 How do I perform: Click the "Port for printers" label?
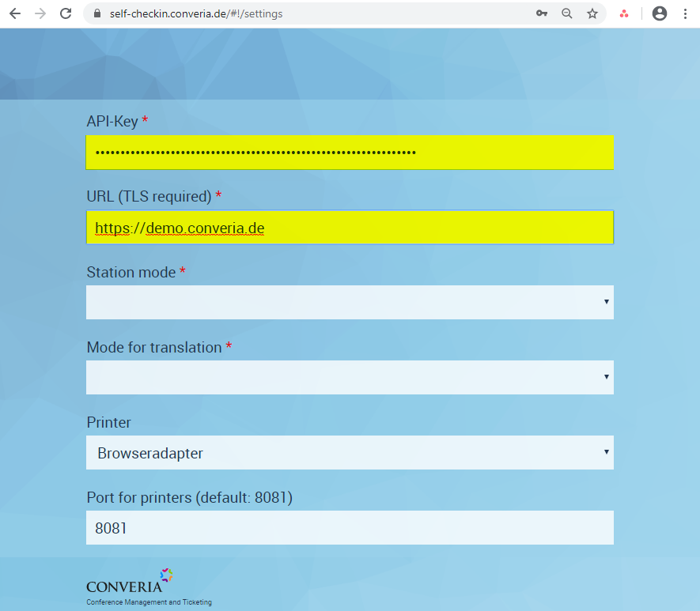tap(189, 498)
